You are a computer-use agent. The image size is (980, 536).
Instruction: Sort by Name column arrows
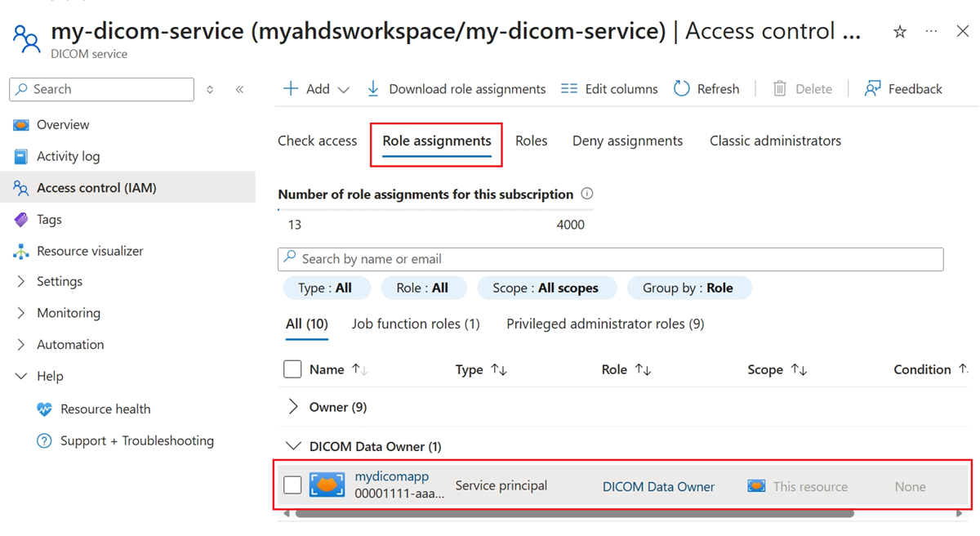pyautogui.click(x=359, y=370)
